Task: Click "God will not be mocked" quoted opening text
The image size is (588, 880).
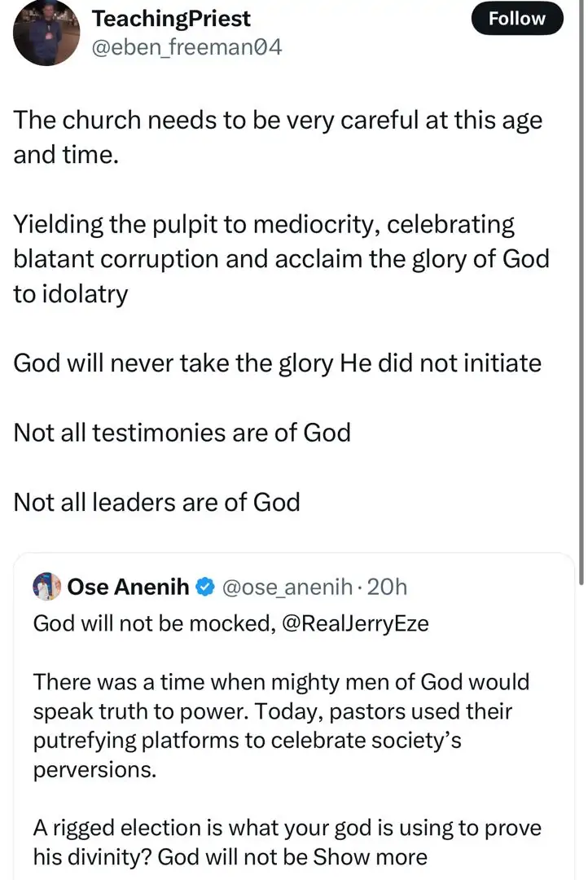Action: pyautogui.click(x=138, y=623)
